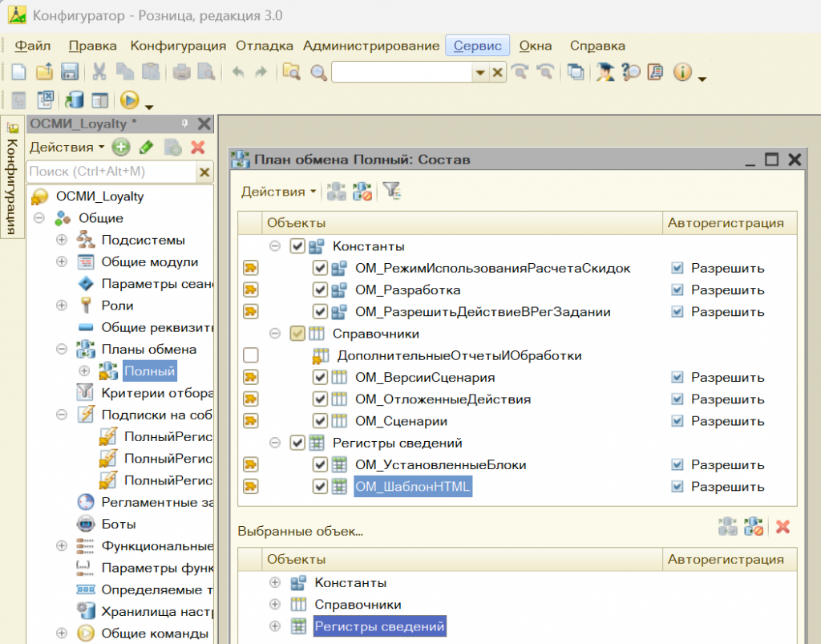The height and width of the screenshot is (644, 821).
Task: Click the pencil edit icon in configuration panel
Action: pos(146,148)
